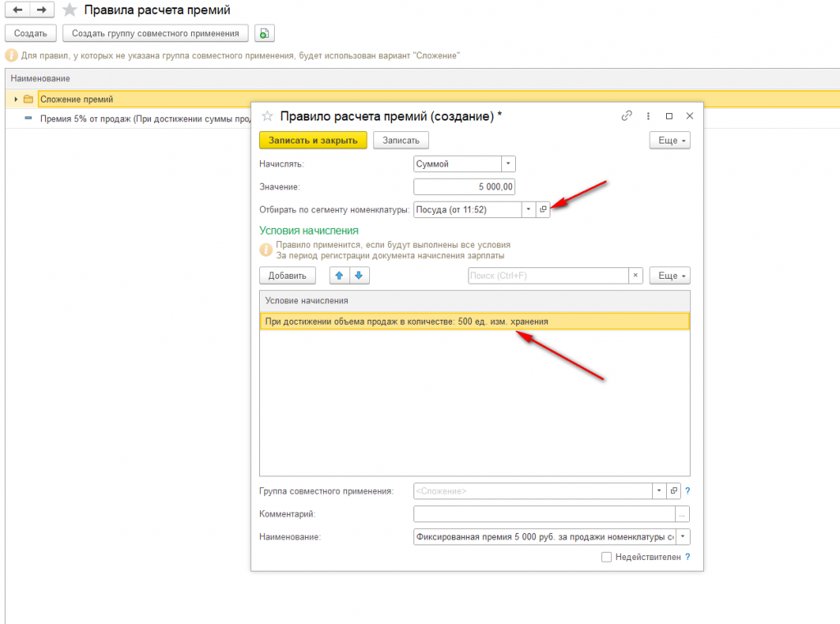Image resolution: width=840 pixels, height=624 pixels.
Task: Open the Комментарий ellipsis editor
Action: tap(682, 514)
